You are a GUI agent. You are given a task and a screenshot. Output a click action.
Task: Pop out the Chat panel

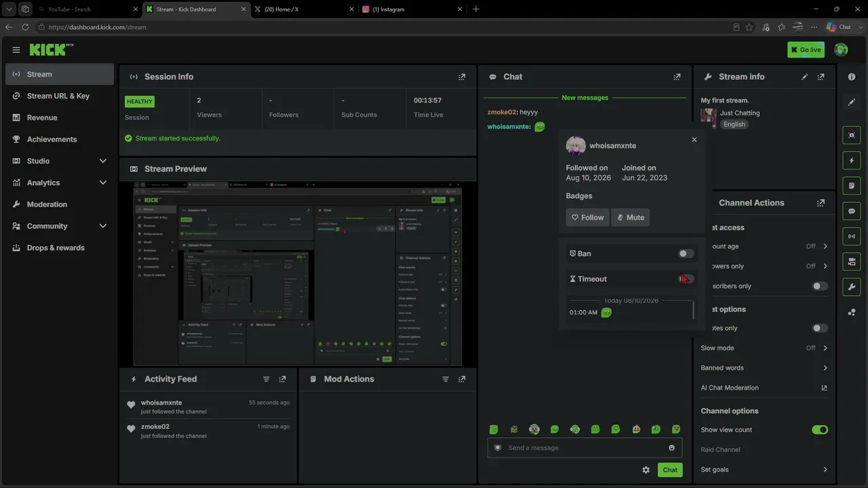677,77
